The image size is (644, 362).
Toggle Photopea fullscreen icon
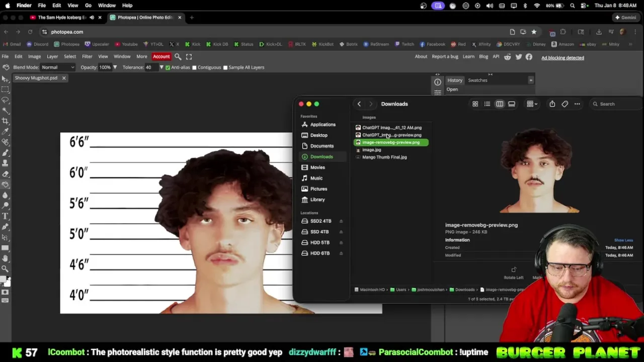point(189,57)
